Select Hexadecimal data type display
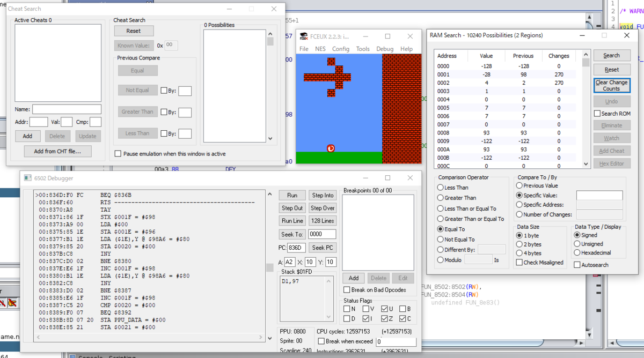This screenshot has width=644, height=358. tap(577, 253)
